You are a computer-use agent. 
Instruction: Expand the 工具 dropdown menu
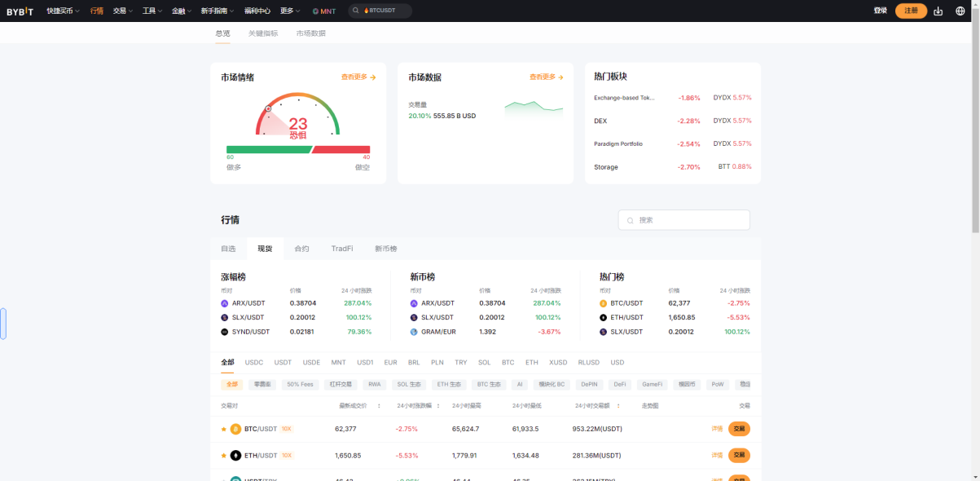coord(152,11)
